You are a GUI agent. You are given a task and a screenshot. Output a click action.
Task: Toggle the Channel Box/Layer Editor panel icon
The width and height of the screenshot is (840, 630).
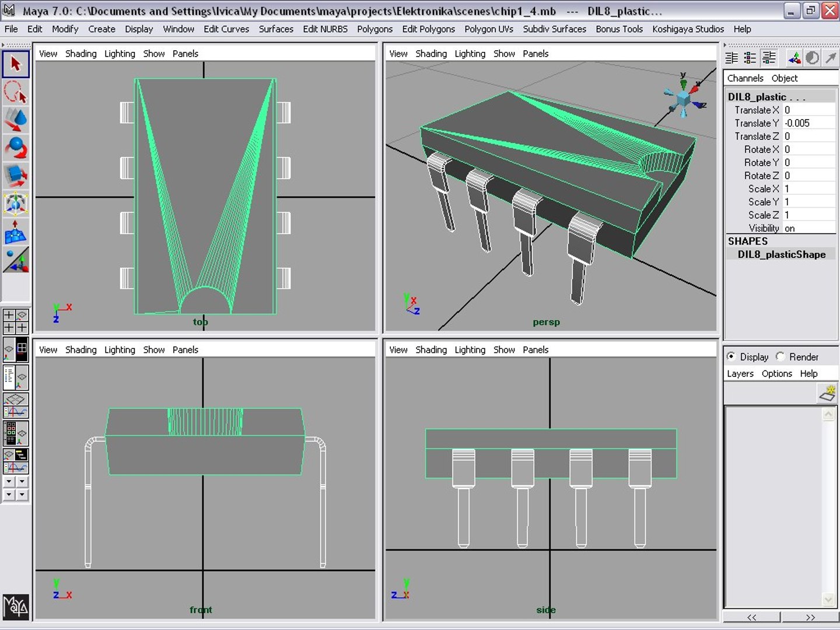coord(769,58)
